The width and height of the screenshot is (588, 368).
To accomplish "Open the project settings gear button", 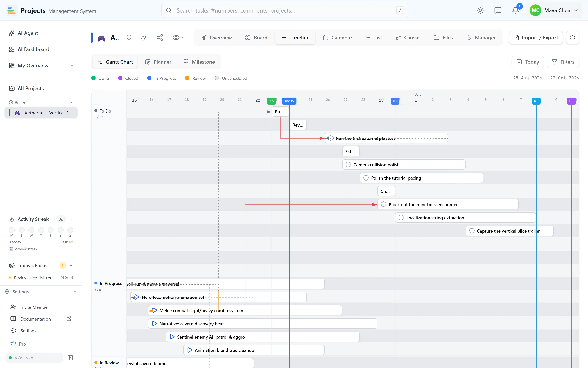I will point(572,38).
